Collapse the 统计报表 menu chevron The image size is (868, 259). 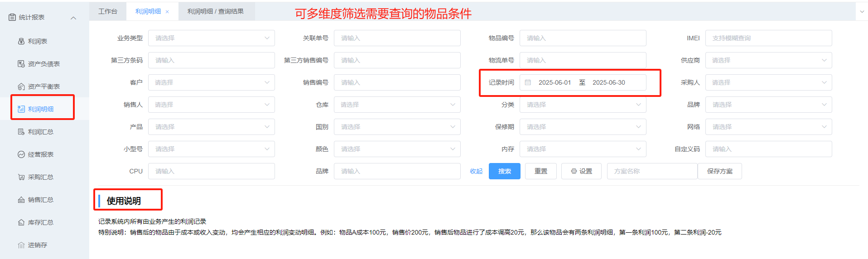[x=73, y=18]
